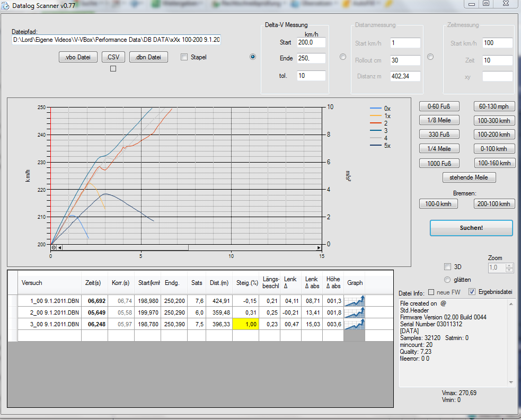
Task: Select the Distanzmessung radio button
Action: pyautogui.click(x=343, y=57)
